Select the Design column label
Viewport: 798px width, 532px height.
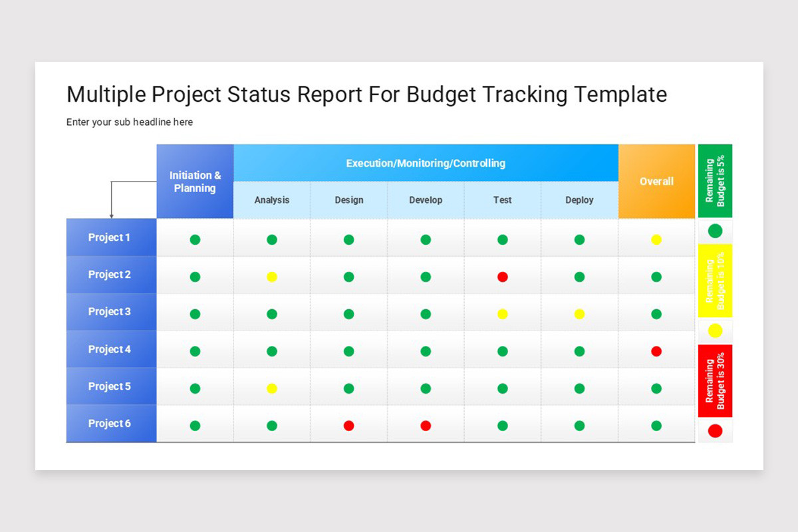pyautogui.click(x=348, y=199)
